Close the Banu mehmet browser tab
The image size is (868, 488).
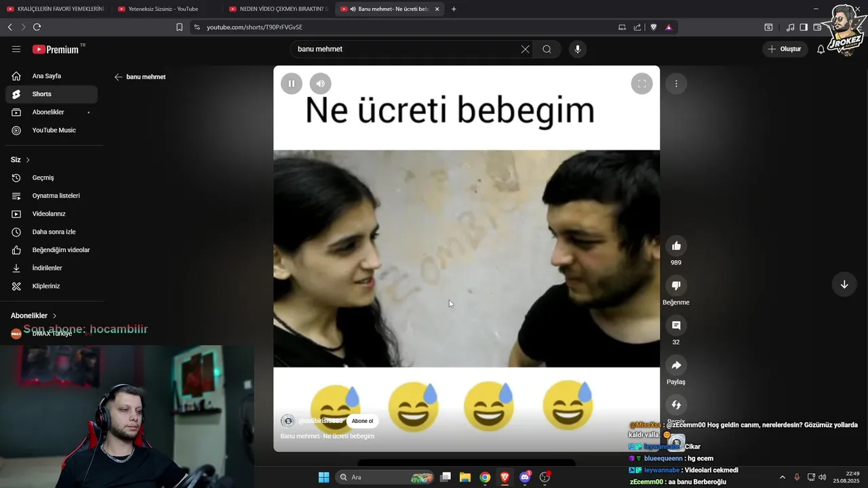point(437,9)
